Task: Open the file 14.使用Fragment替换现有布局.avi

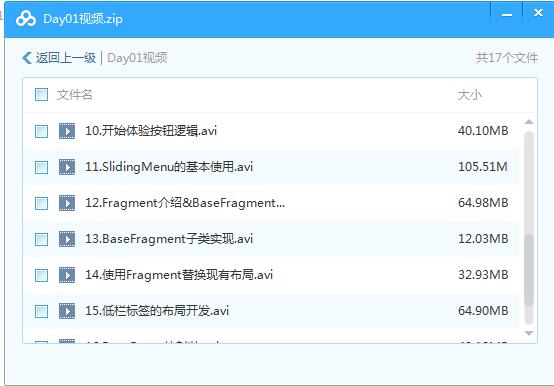Action: (x=179, y=275)
